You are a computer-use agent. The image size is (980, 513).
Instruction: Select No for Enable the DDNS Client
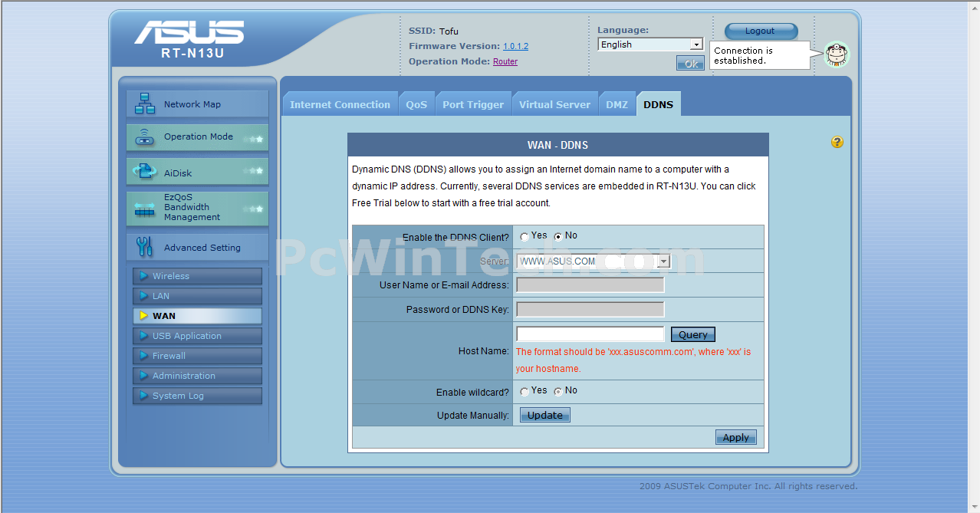pos(558,237)
